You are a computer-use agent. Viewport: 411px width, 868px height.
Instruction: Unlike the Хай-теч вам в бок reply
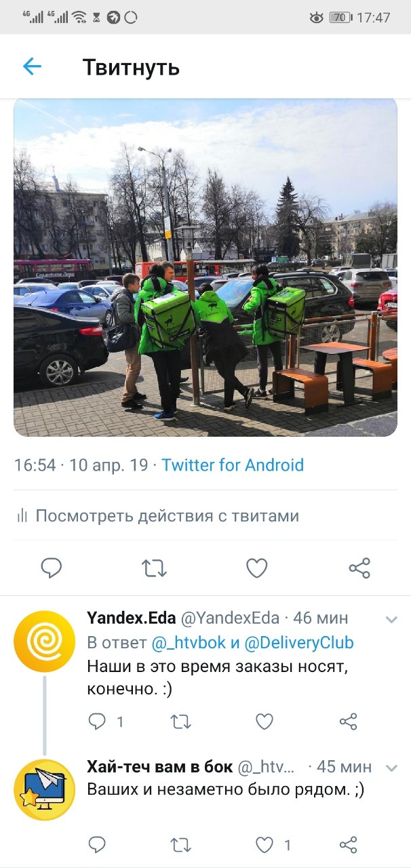click(x=265, y=845)
